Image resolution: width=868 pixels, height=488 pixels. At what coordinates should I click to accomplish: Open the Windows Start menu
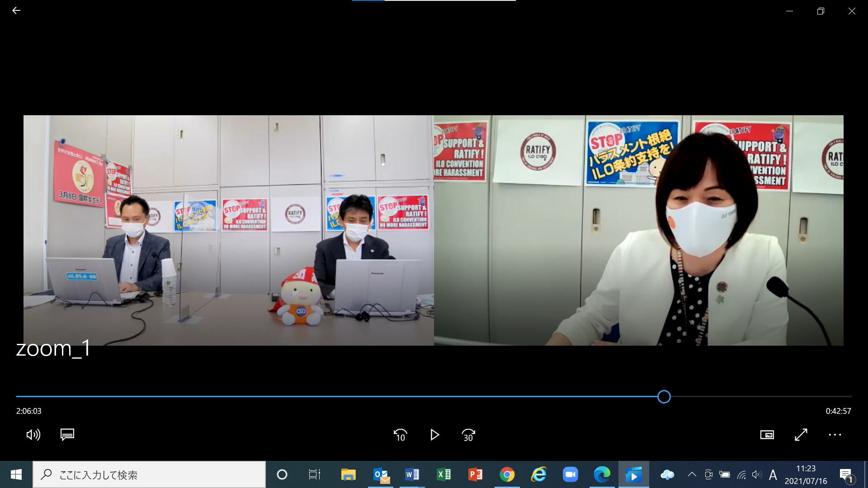click(16, 474)
